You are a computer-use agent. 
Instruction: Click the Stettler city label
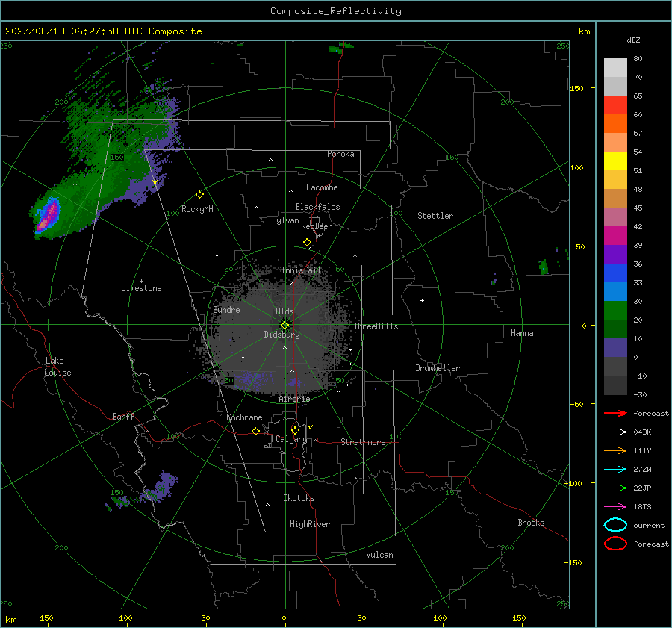tap(435, 216)
